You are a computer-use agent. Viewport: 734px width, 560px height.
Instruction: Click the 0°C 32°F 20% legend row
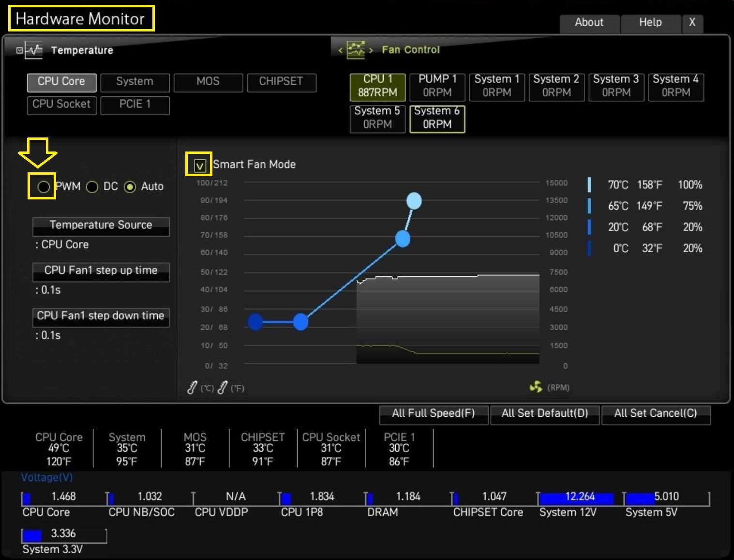pos(645,249)
